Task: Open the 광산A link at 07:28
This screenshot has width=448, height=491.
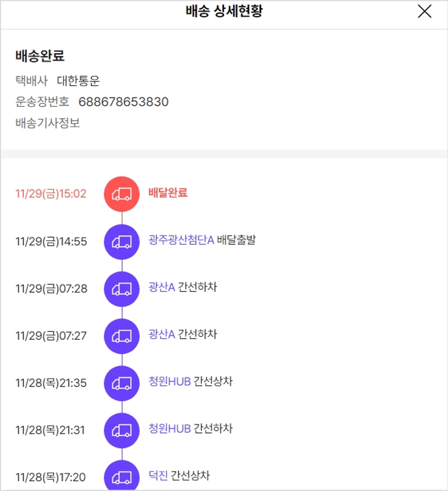Action: [x=162, y=287]
